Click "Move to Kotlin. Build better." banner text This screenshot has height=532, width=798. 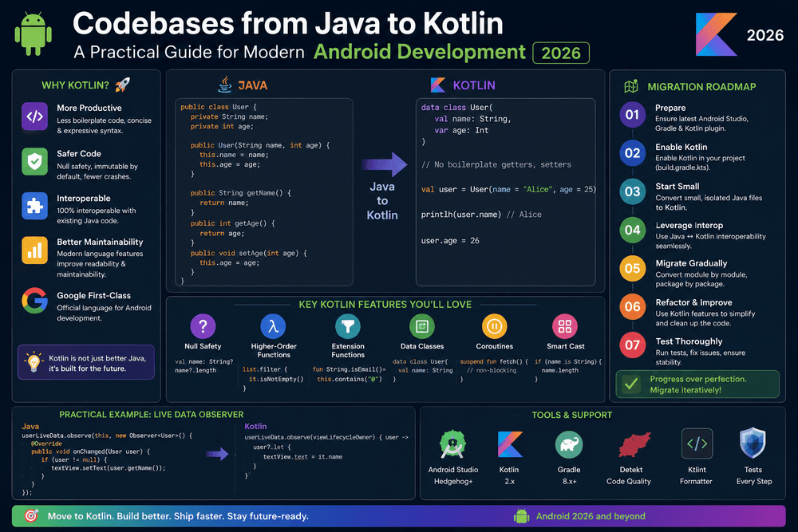pos(109,516)
